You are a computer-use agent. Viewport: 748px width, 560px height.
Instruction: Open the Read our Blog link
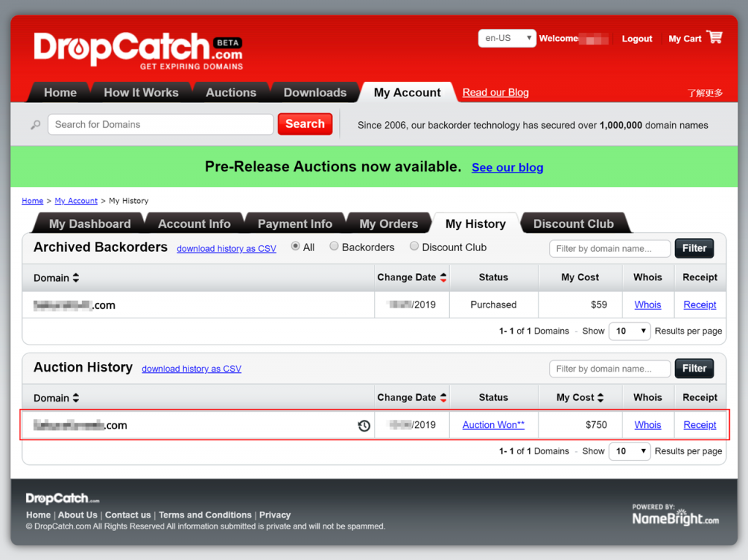pyautogui.click(x=496, y=93)
